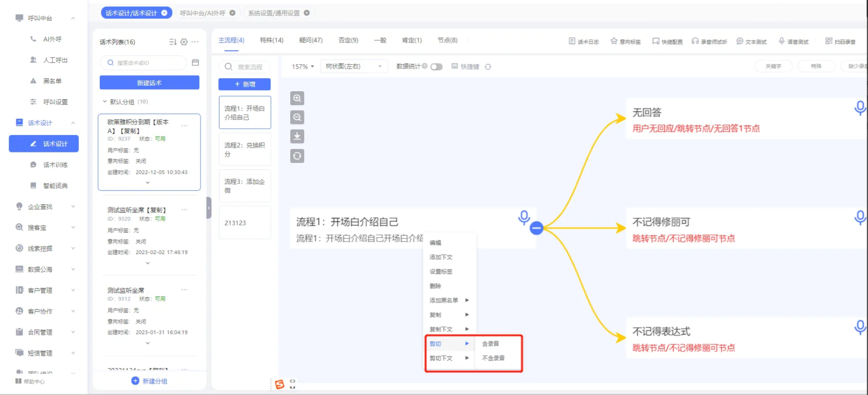
Task: Open settings gear in 话术列表 header
Action: [184, 42]
